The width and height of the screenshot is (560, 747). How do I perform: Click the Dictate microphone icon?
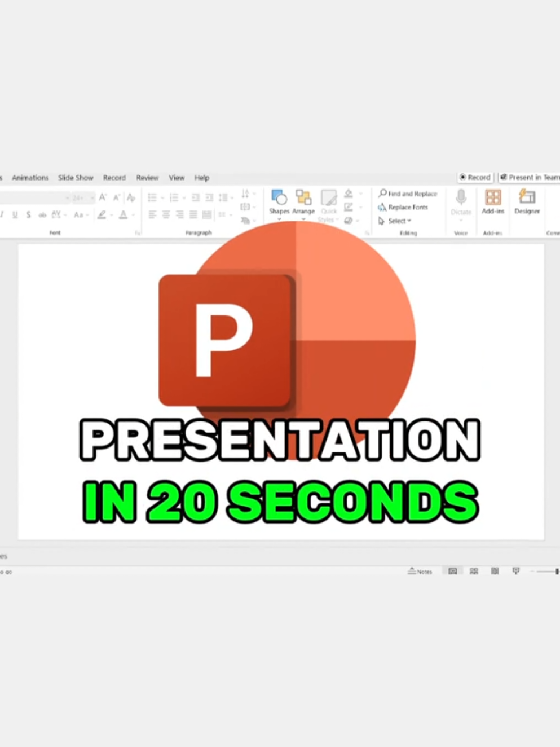coord(461,197)
